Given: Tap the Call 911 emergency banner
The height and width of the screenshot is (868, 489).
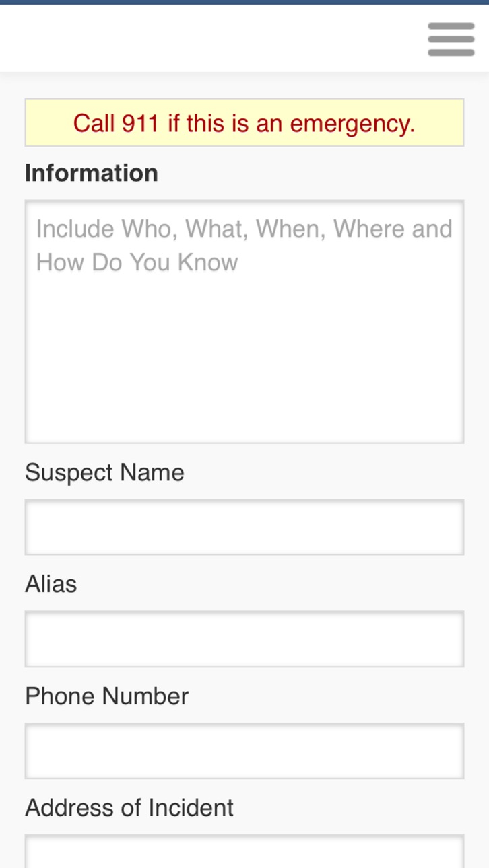Looking at the screenshot, I should 244,122.
